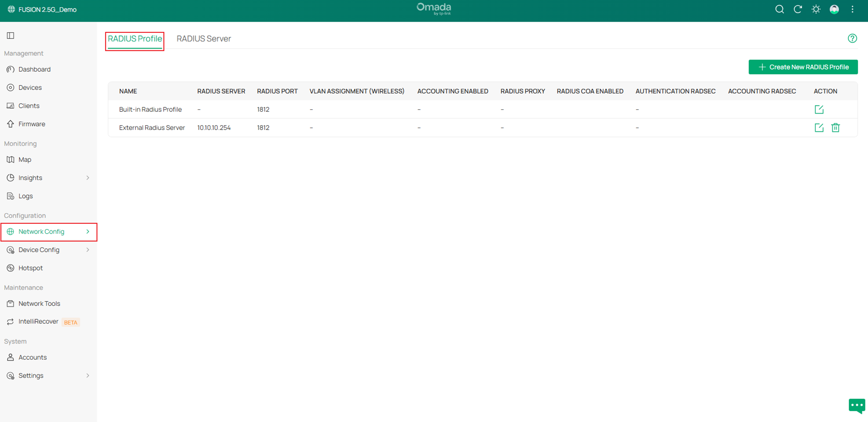Open user avatar account menu
This screenshot has width=868, height=422.
(x=834, y=9)
